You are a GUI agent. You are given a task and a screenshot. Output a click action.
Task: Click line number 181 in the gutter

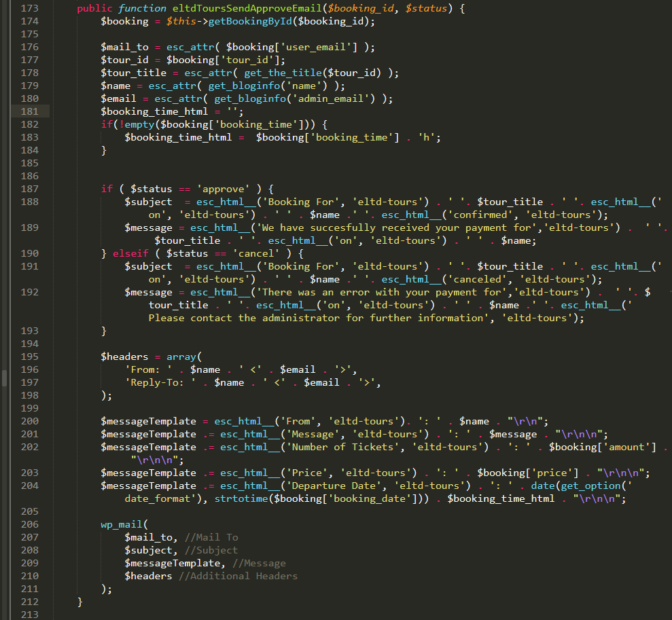tap(30, 111)
